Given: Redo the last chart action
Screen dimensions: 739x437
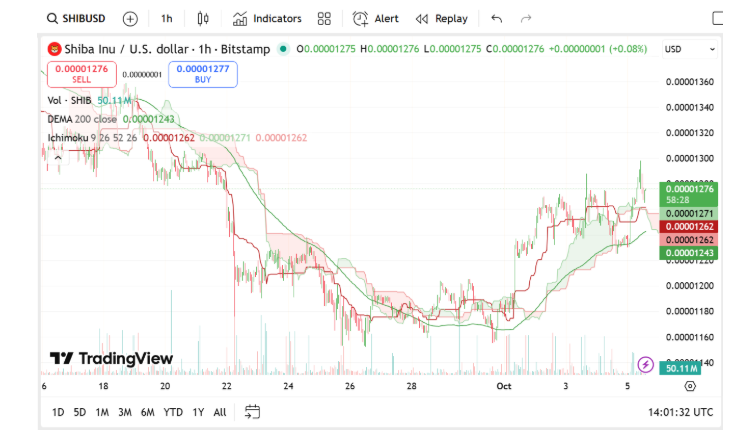Looking at the screenshot, I should coord(526,18).
